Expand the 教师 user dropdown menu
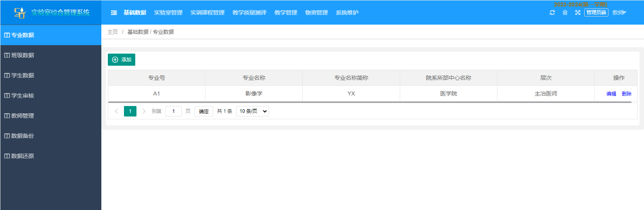The image size is (644, 210). (619, 13)
